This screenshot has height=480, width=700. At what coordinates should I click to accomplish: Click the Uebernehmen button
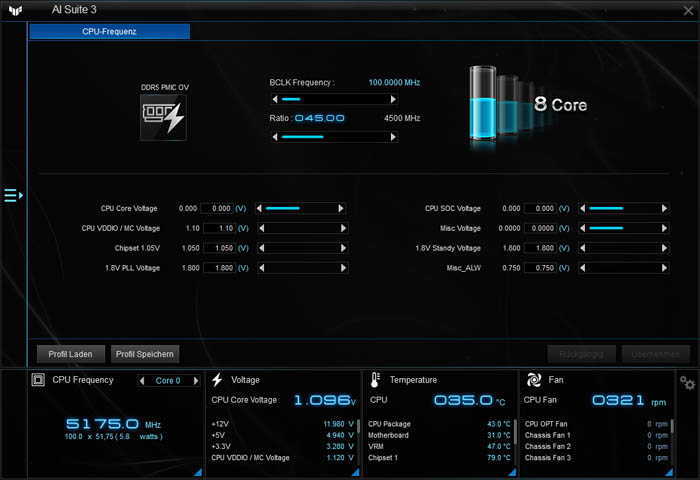(x=656, y=354)
